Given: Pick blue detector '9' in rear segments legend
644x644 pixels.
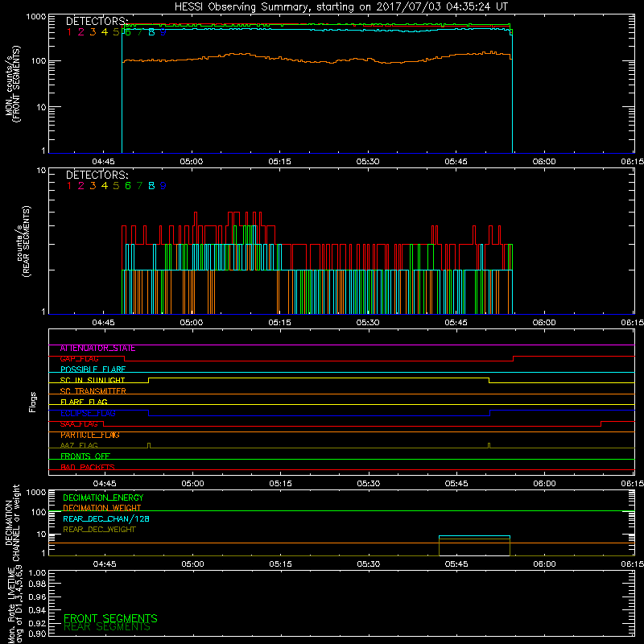Looking at the screenshot, I should [163, 186].
